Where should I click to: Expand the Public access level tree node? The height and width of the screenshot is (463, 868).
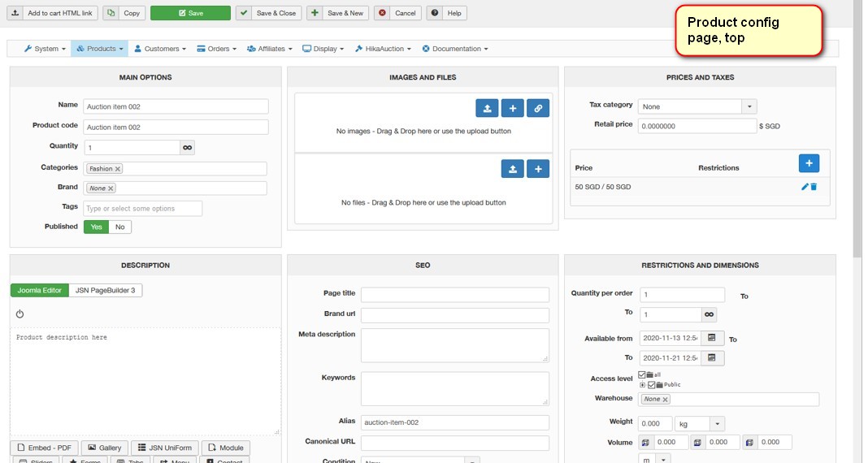(642, 385)
